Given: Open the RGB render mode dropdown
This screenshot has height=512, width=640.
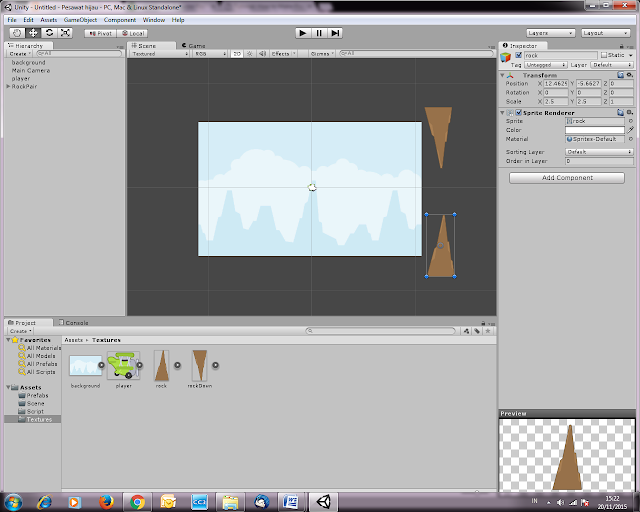Looking at the screenshot, I should [210, 53].
